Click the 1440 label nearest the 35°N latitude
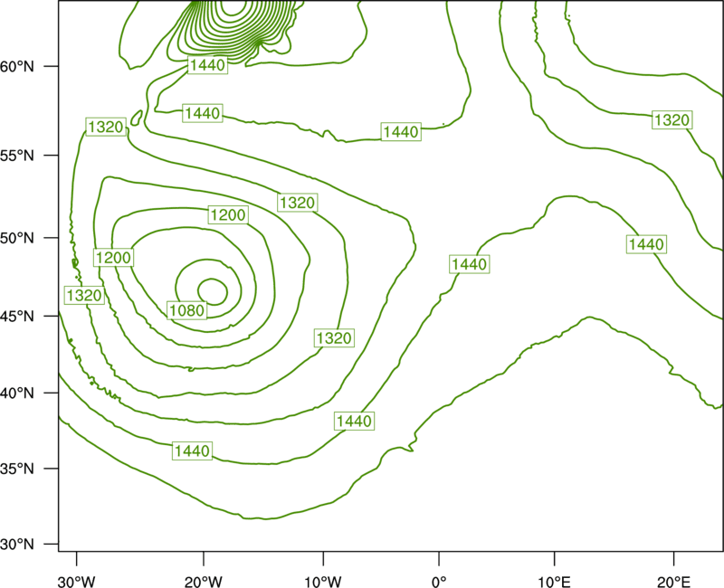The image size is (724, 588). [x=192, y=450]
